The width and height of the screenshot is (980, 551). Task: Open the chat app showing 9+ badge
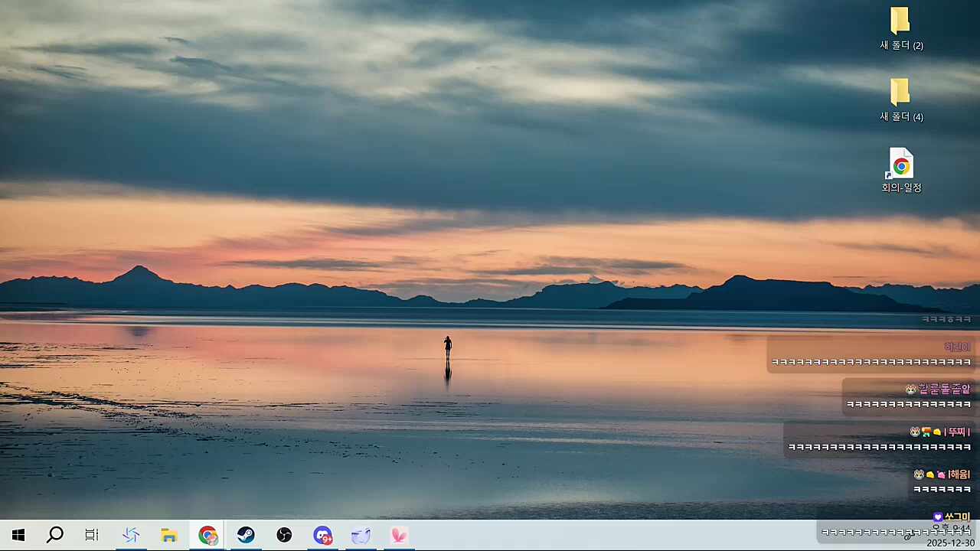coord(322,535)
